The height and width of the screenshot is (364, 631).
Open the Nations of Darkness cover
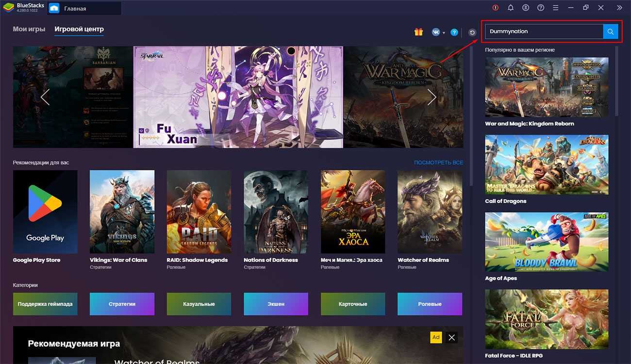[x=276, y=212]
